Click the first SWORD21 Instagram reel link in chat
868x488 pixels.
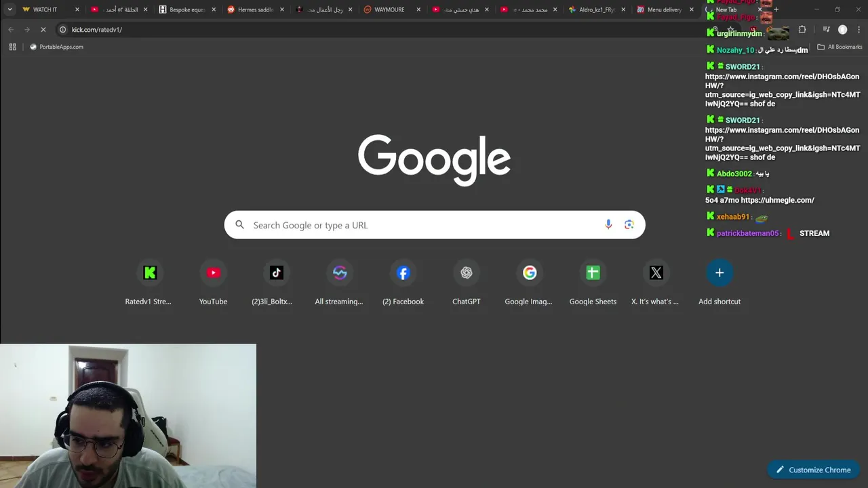[783, 90]
